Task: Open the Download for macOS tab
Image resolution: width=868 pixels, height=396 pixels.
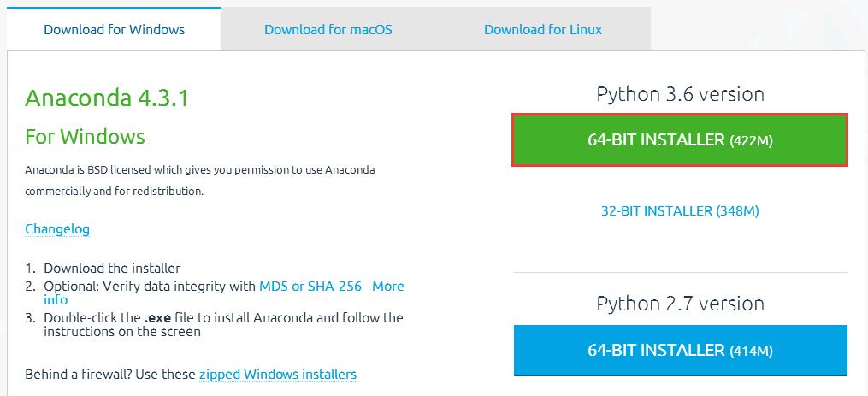Action: (x=328, y=29)
